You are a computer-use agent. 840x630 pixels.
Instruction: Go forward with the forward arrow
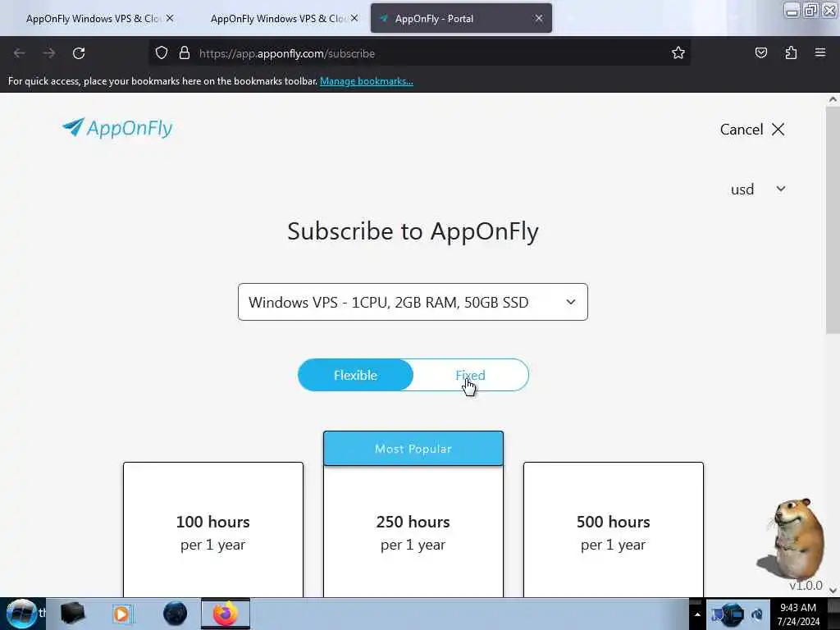pyautogui.click(x=49, y=53)
